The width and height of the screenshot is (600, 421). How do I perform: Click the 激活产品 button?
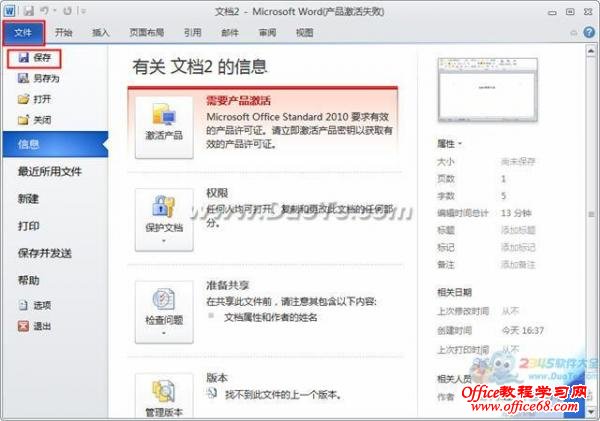[x=164, y=127]
